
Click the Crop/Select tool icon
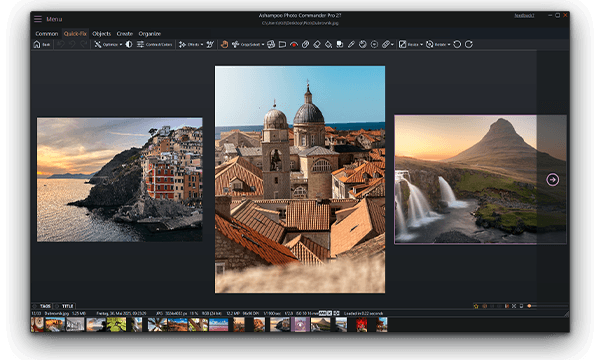click(235, 44)
